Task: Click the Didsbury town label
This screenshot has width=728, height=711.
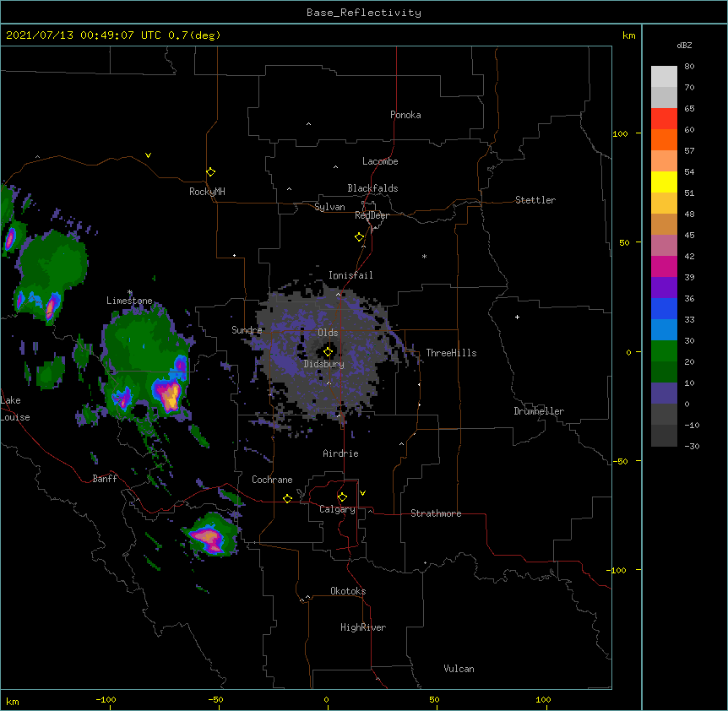Action: (x=324, y=364)
